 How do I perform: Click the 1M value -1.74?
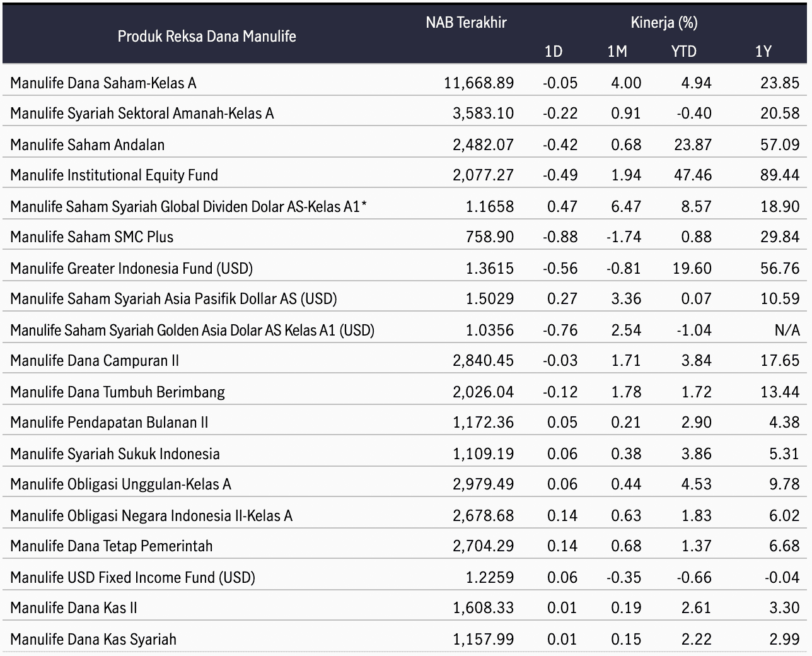(x=623, y=237)
